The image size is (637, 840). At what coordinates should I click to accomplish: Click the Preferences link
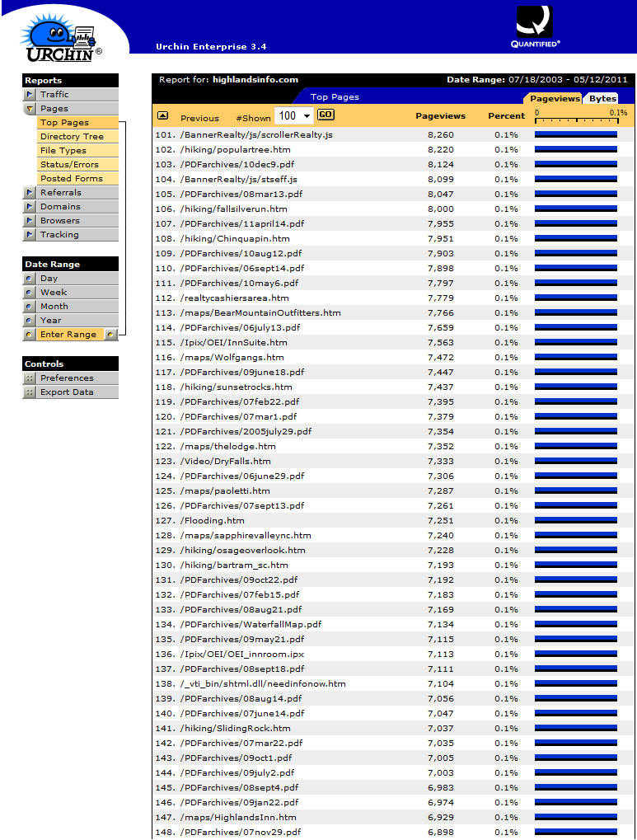click(x=67, y=378)
